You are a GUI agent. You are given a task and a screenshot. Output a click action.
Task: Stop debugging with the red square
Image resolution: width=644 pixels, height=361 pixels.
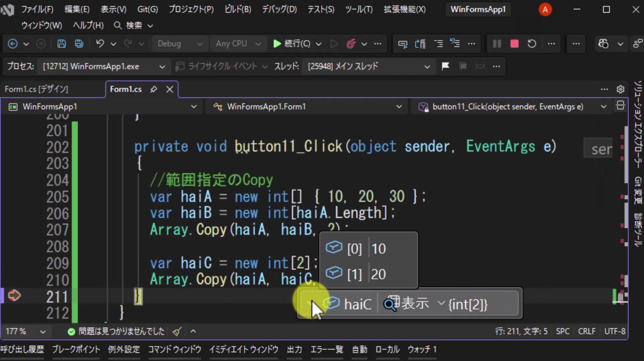(x=514, y=44)
